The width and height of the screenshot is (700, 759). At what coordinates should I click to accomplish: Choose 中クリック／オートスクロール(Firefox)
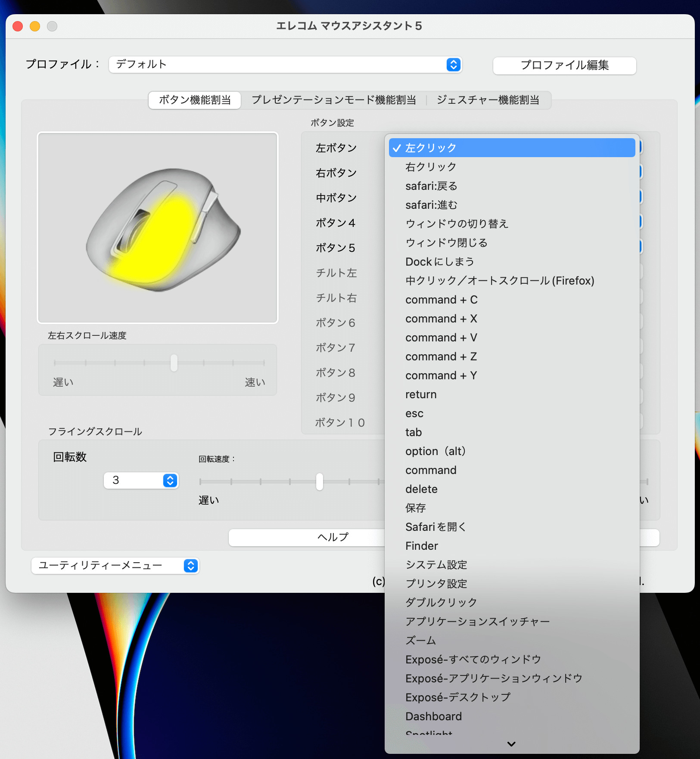pos(512,280)
